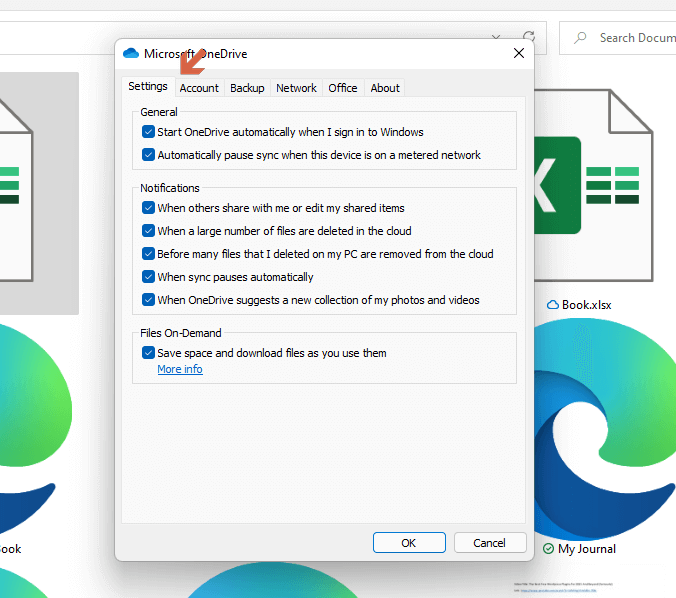676x598 pixels.
Task: Click the Search Documents field in File Explorer
Action: point(618,38)
